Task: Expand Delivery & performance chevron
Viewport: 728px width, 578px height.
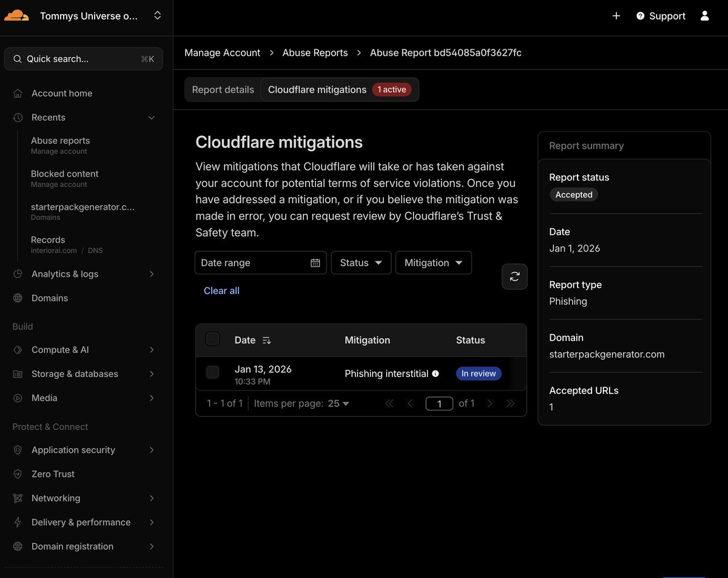Action: click(152, 522)
